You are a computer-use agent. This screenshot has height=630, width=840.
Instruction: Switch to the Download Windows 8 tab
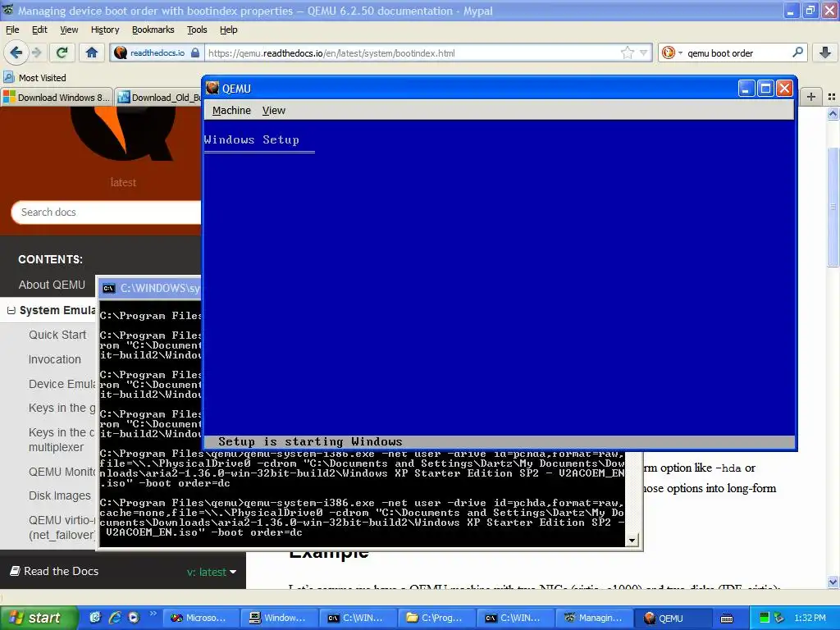57,98
